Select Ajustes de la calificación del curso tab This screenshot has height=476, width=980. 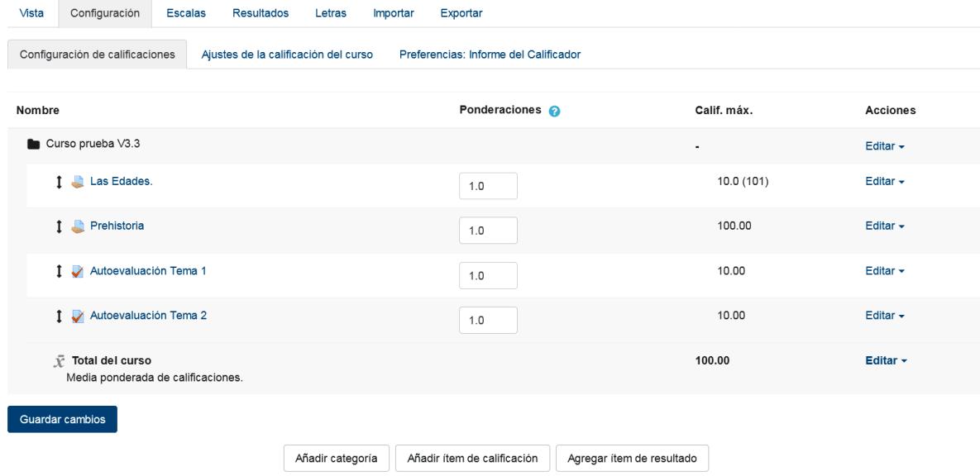287,55
